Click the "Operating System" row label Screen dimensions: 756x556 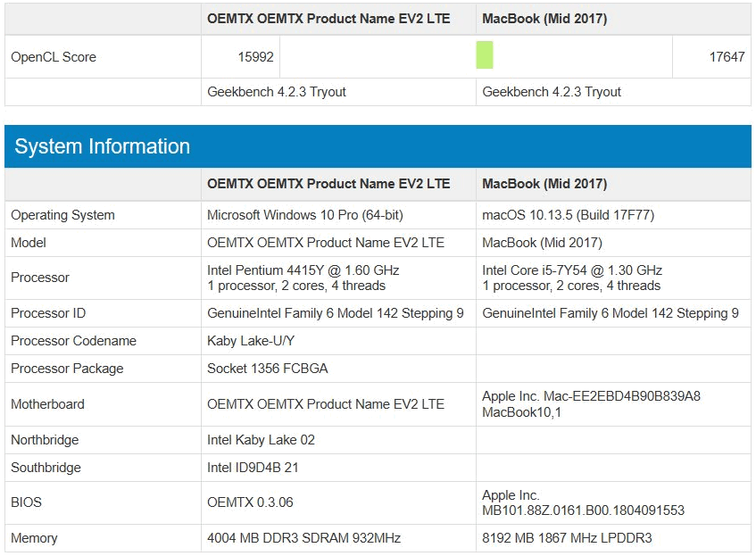pos(62,215)
